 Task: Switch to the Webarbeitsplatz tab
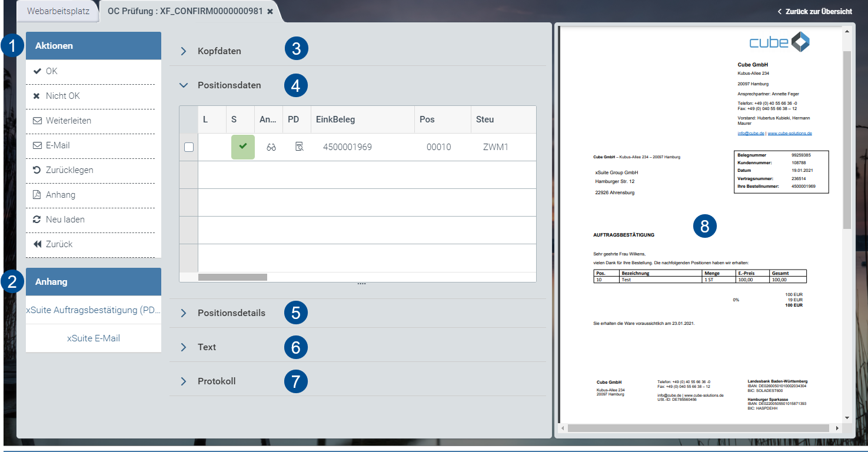57,11
